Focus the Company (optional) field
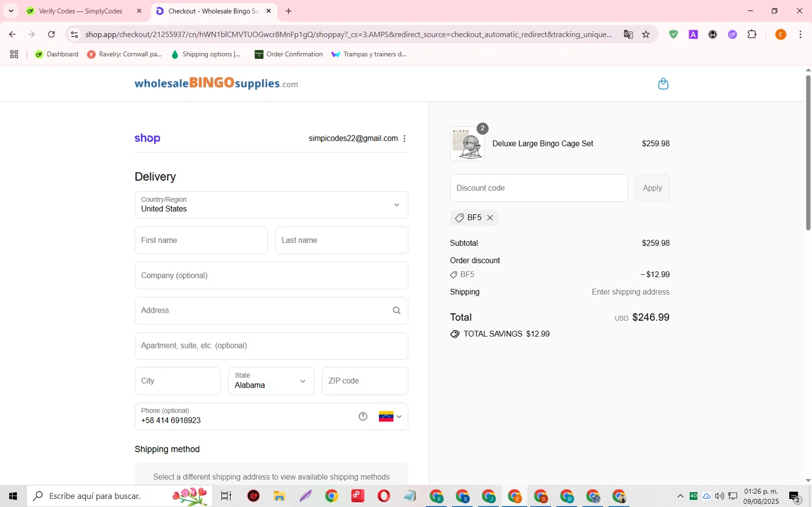This screenshot has width=812, height=507. (x=271, y=275)
